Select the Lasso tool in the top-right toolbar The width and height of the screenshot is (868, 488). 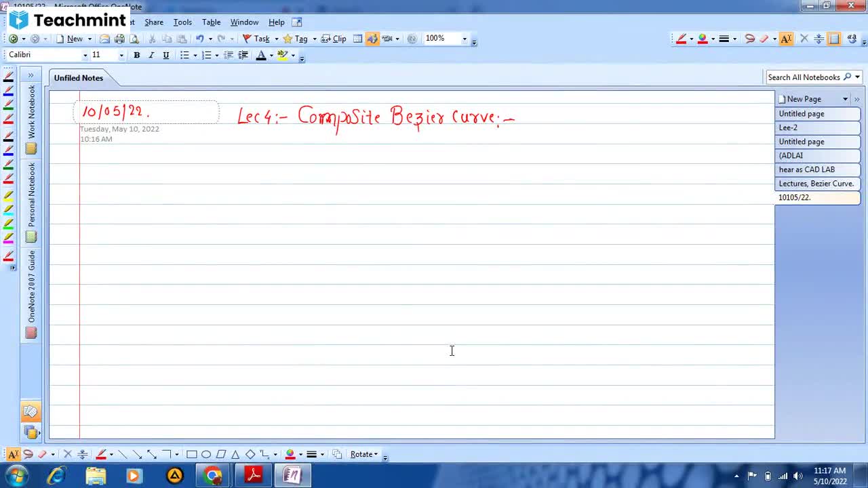click(x=749, y=39)
